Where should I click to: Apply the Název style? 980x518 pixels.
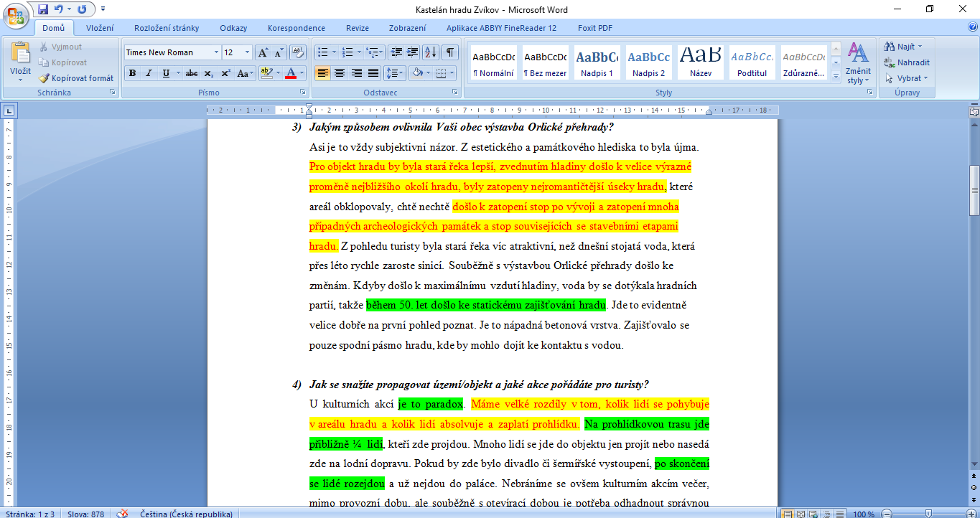(700, 63)
